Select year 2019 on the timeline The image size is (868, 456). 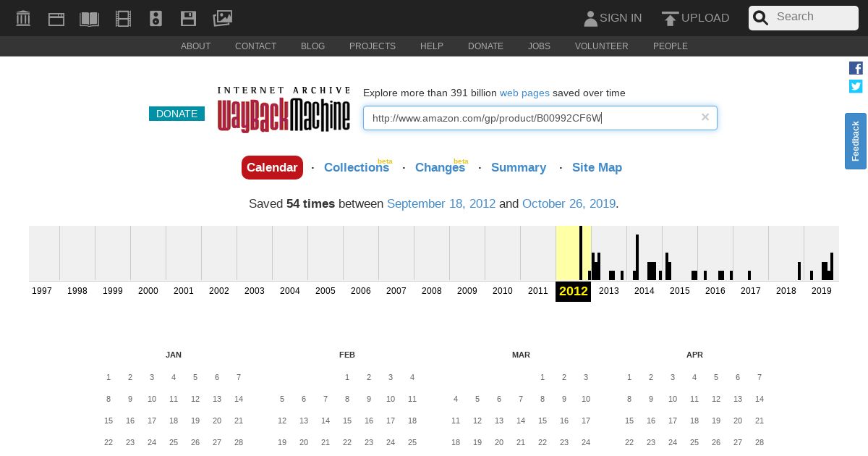pos(822,291)
